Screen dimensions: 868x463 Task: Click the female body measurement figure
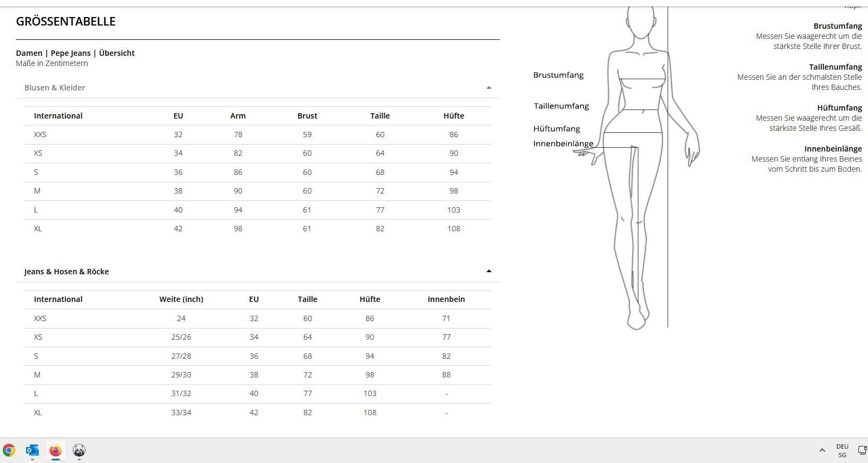pos(637,167)
